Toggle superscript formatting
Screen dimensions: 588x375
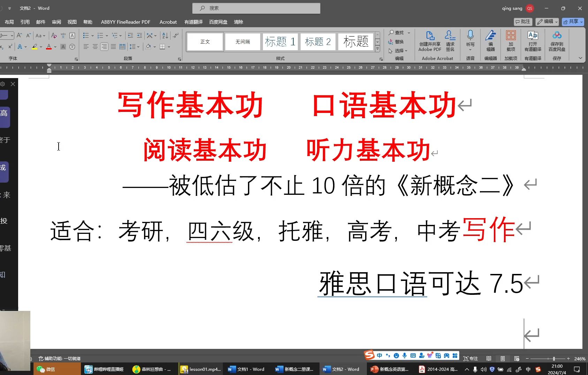[10, 46]
